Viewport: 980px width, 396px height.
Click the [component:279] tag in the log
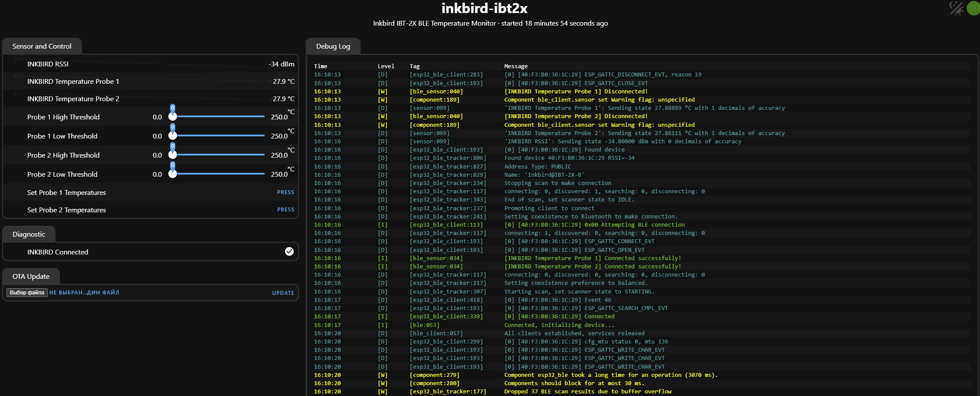pos(434,375)
